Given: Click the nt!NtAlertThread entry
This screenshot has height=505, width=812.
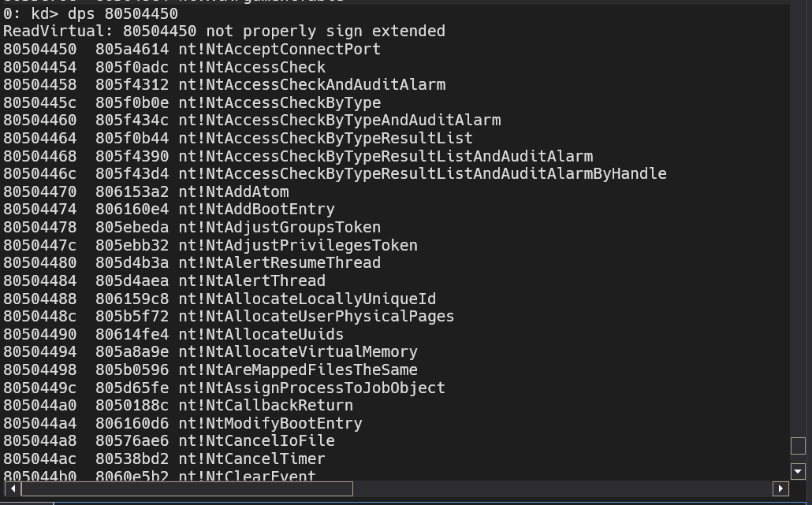Looking at the screenshot, I should tap(251, 280).
